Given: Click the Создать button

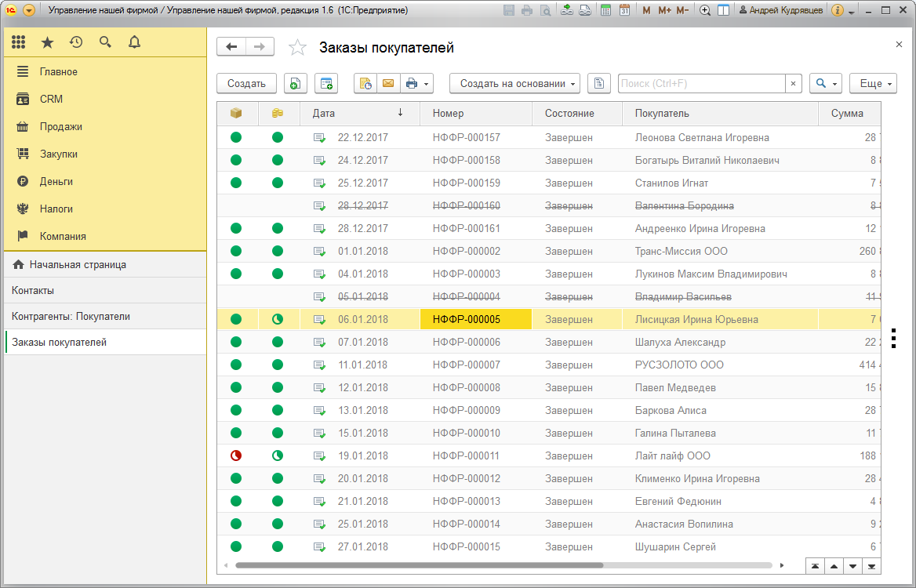Looking at the screenshot, I should tap(246, 84).
